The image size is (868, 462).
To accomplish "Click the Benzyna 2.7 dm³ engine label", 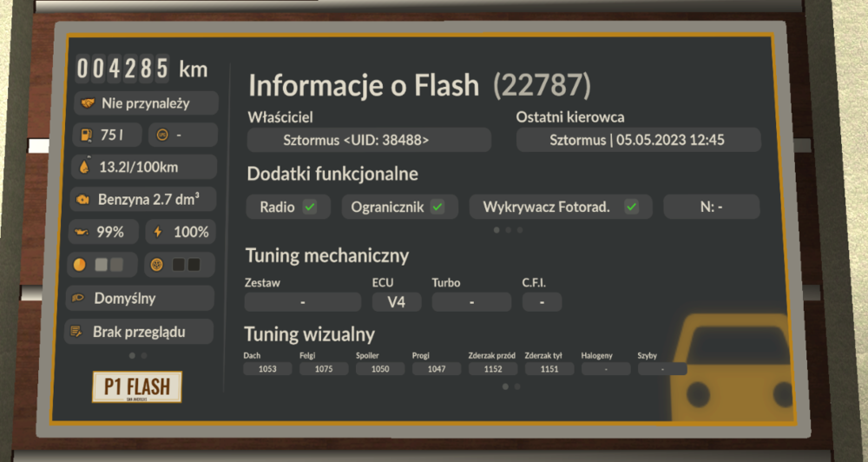I will coord(148,200).
